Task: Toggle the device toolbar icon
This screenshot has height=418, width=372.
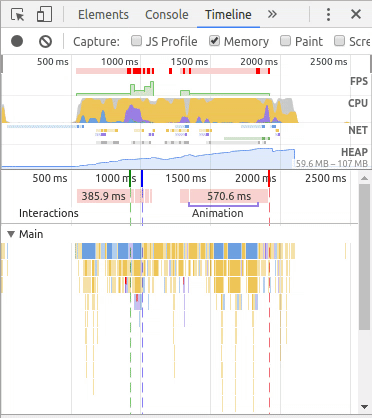Action: click(x=44, y=15)
